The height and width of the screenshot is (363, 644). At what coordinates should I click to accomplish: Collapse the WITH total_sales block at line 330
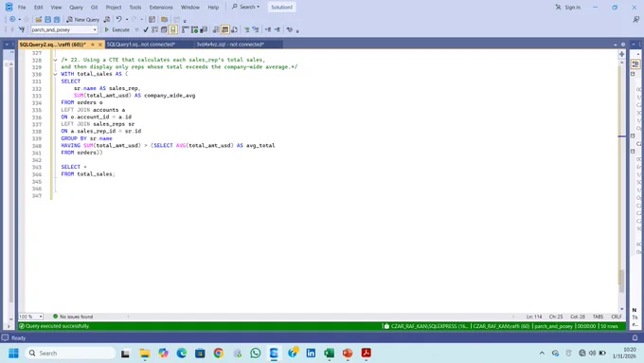(55, 75)
